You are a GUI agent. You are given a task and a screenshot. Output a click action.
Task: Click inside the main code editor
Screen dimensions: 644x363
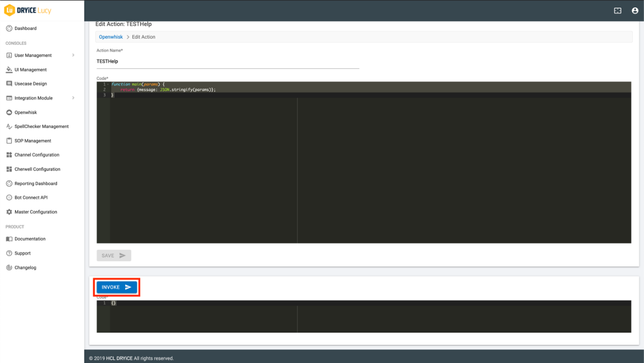(364, 163)
